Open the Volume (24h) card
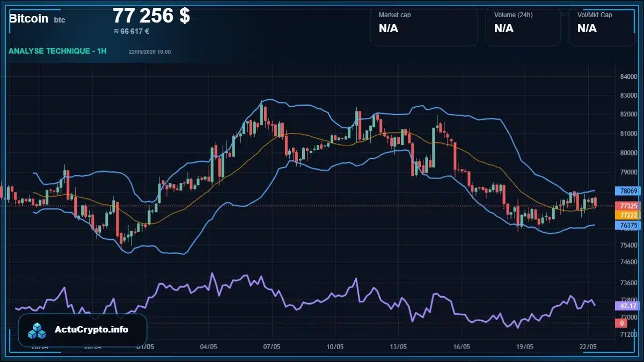Viewport: 644px width, 362px height. click(523, 26)
